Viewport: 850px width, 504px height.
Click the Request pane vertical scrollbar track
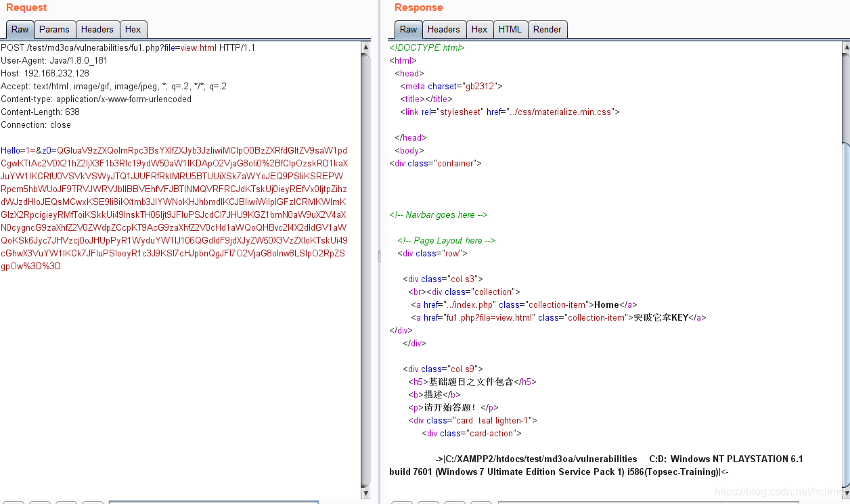point(366,271)
